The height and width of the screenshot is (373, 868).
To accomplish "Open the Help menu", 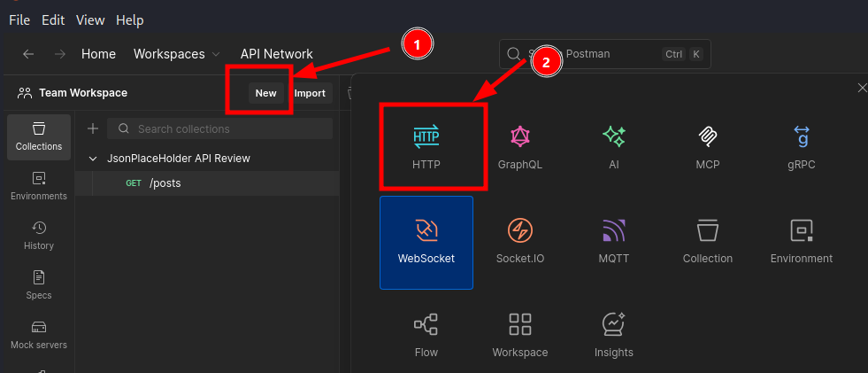I will [x=129, y=20].
